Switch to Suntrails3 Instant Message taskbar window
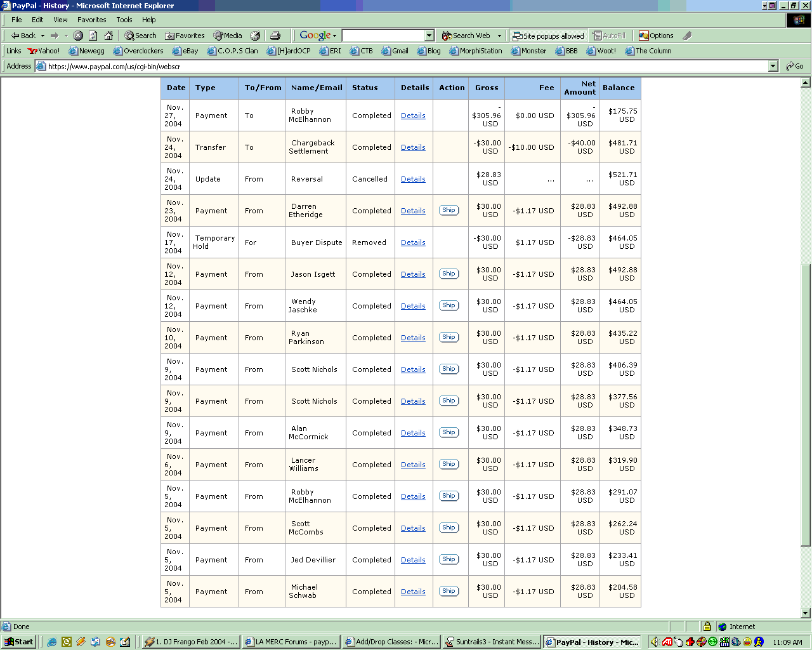812x650 pixels. [492, 642]
